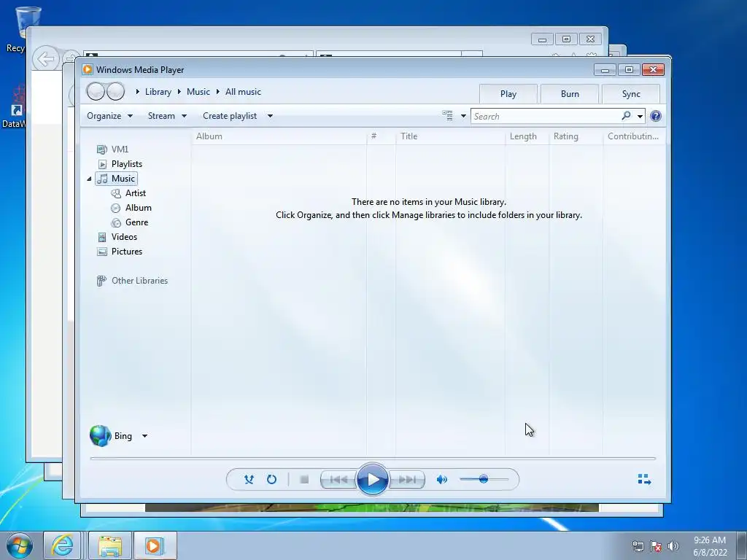Sort by the Length column header

[x=527, y=136]
